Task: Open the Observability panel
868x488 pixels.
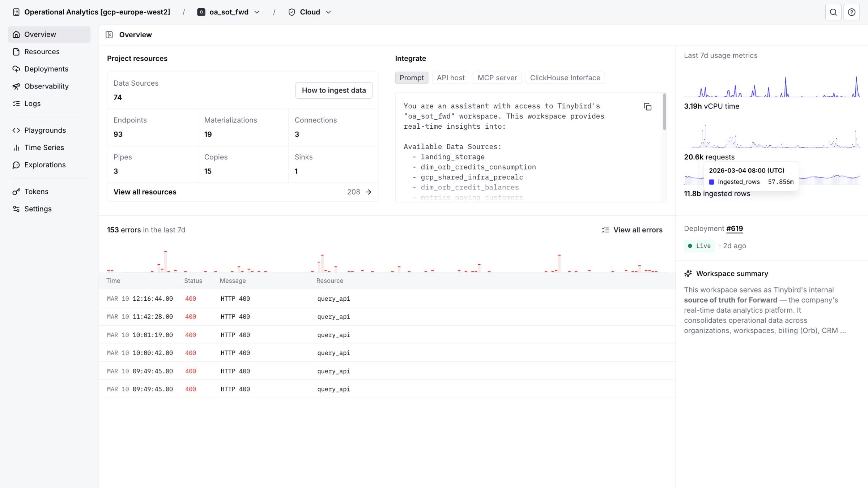Action: (46, 86)
